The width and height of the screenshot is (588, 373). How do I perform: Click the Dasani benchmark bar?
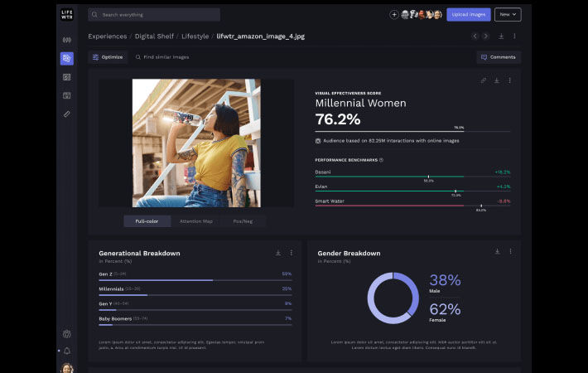tap(412, 177)
